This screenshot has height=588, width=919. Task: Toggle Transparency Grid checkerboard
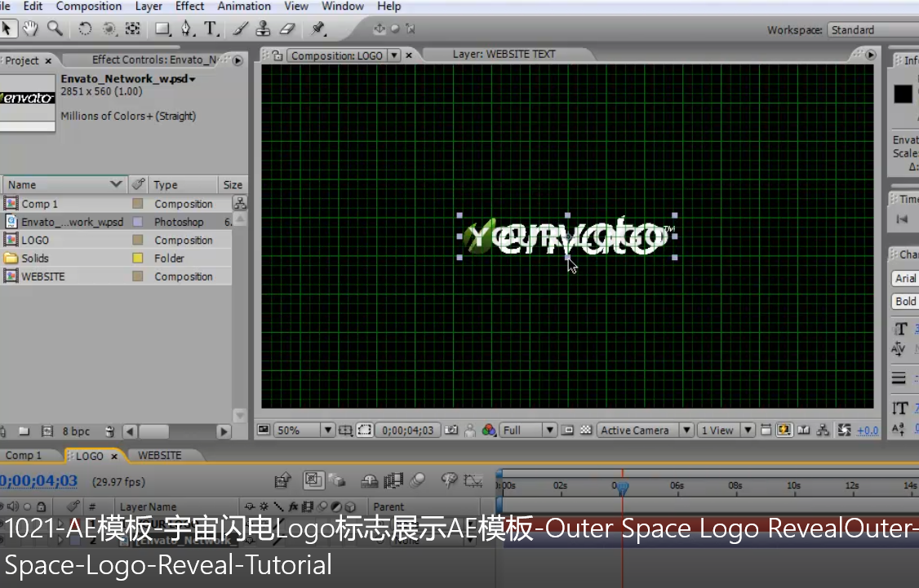[585, 431]
